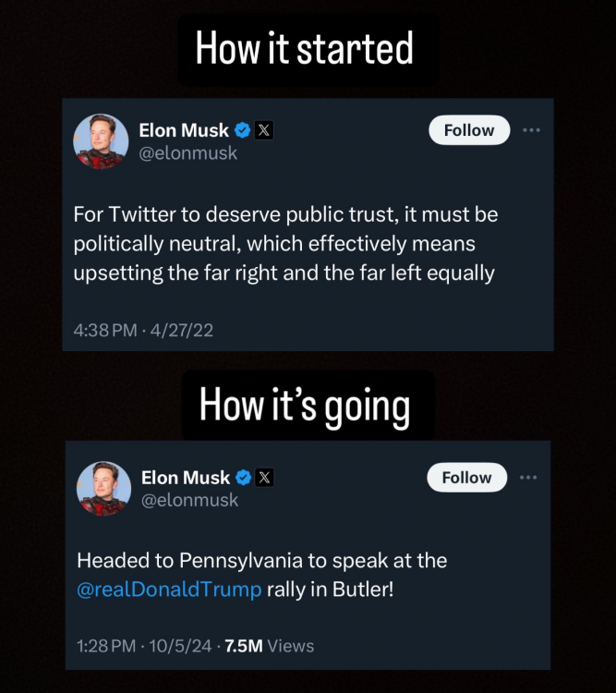Click the Elon Musk display name in the 4/27/22 tweet
Viewport: 616px width, 693px height.
click(x=183, y=130)
